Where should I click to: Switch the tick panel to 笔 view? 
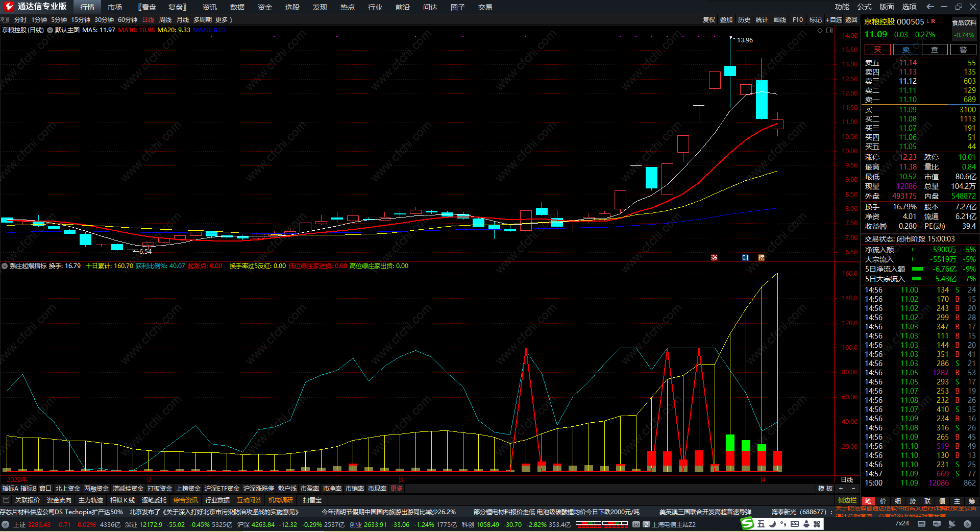pos(868,501)
